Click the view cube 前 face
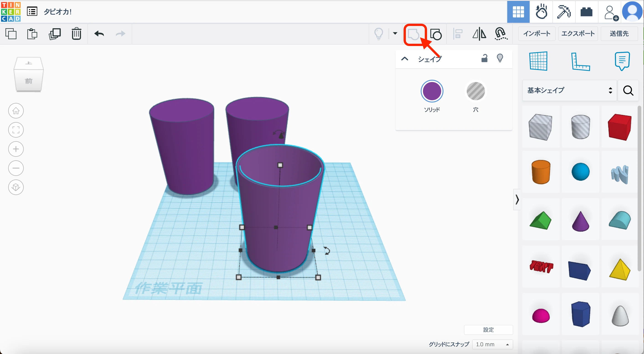 28,81
